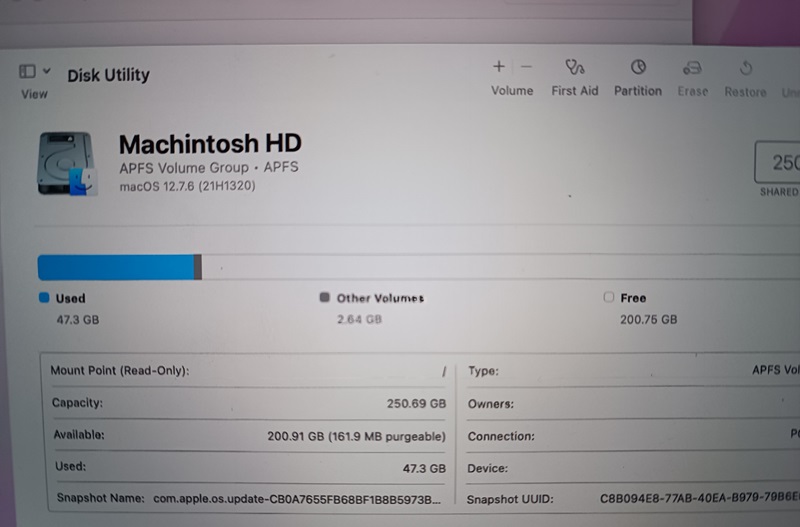800x527 pixels.
Task: Click the gray Other Volumes bar segment
Action: pos(198,267)
